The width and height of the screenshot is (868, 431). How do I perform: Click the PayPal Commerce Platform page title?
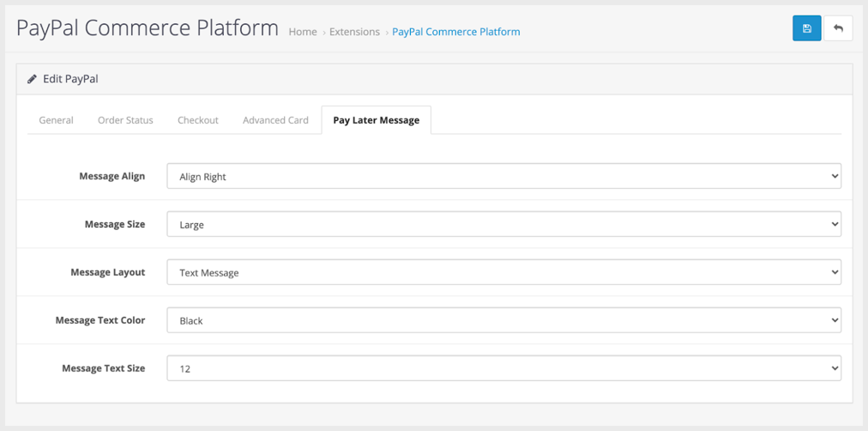click(148, 27)
